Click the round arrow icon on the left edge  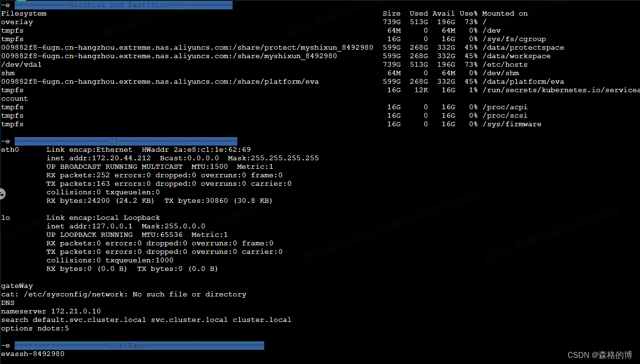[x=2, y=193]
